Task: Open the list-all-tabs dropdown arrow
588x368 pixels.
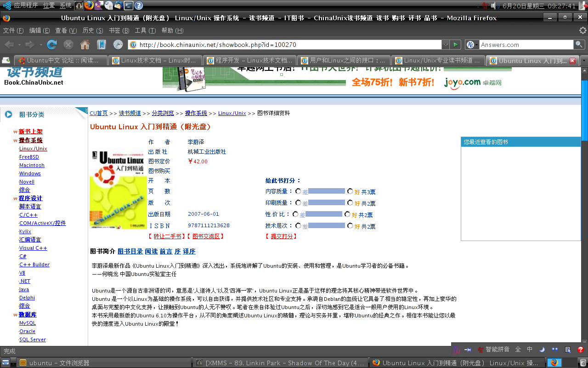Action: [584, 61]
